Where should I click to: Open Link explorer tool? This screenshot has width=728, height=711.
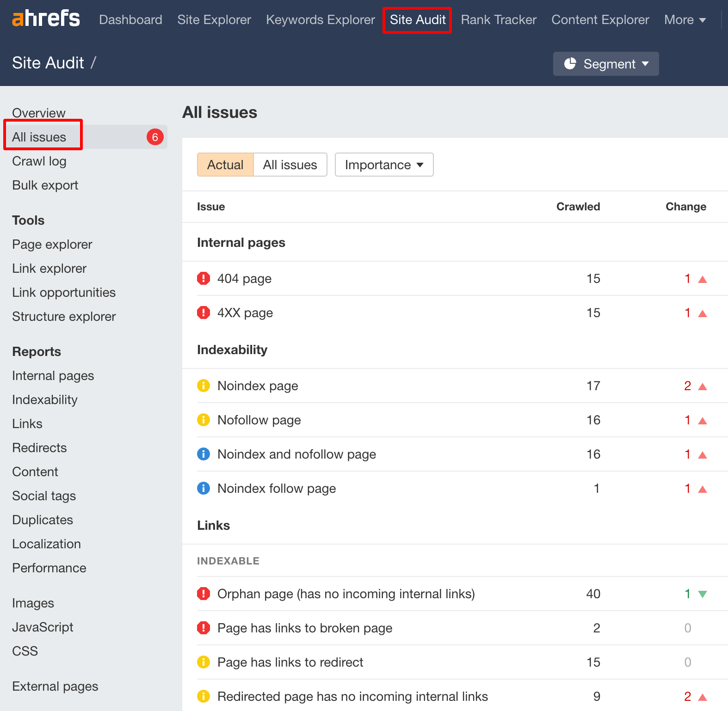click(49, 268)
